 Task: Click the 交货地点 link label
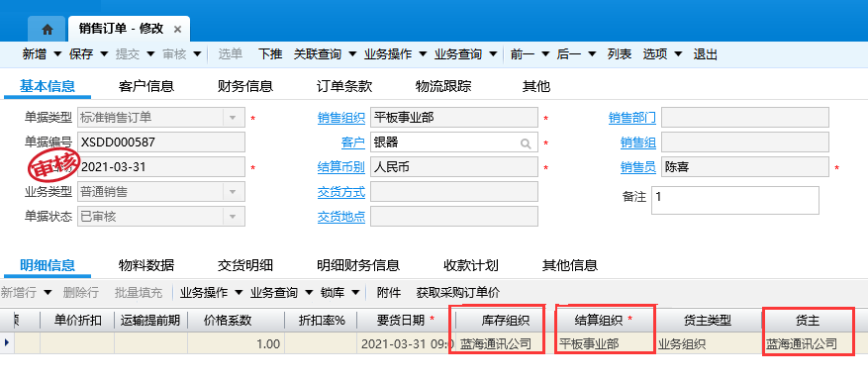click(x=341, y=217)
